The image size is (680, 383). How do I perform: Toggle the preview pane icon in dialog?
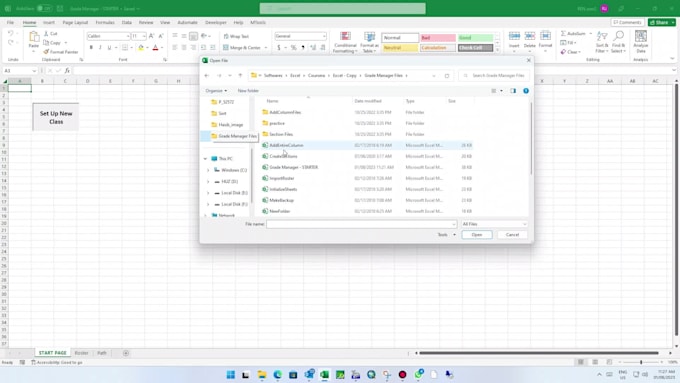(x=513, y=91)
